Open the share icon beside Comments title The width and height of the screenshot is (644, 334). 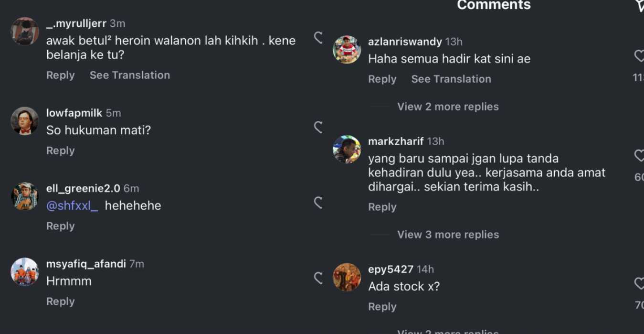point(640,5)
